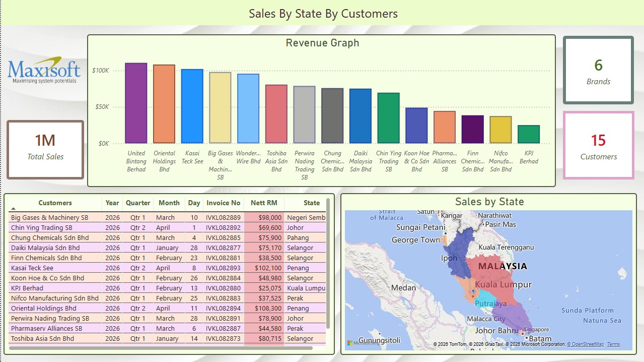The height and width of the screenshot is (362, 644).
Task: Click the Negeri Sembilan state cell
Action: [x=306, y=217]
